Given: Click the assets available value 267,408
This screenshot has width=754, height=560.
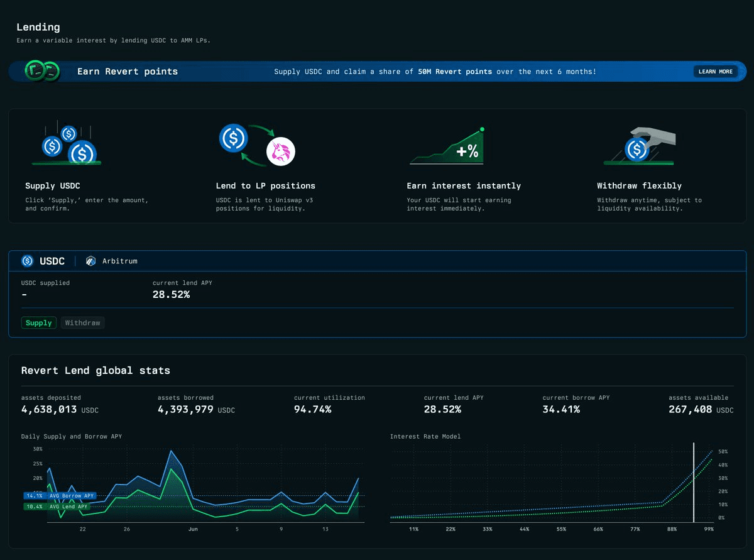Looking at the screenshot, I should pyautogui.click(x=691, y=409).
